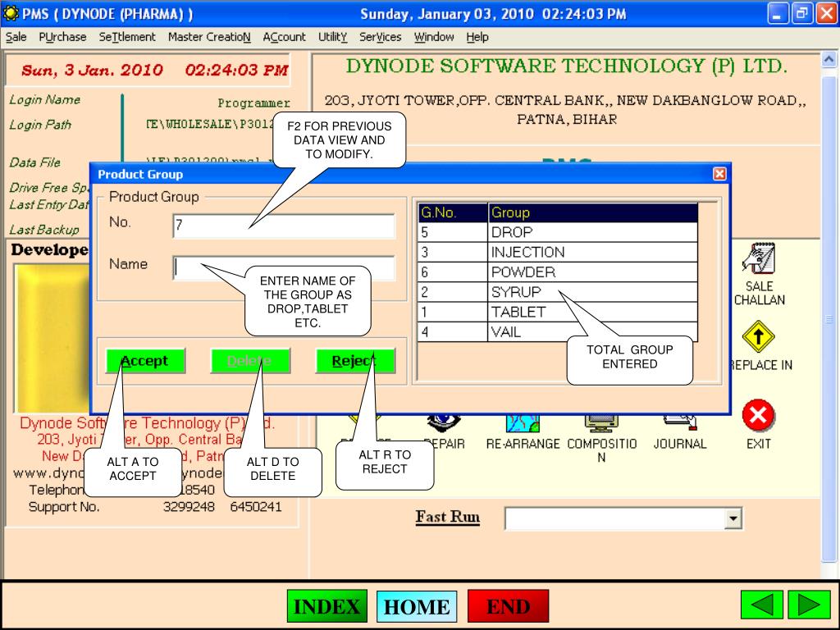Minimize the PMS window
This screenshot has height=630, width=840.
[x=778, y=13]
